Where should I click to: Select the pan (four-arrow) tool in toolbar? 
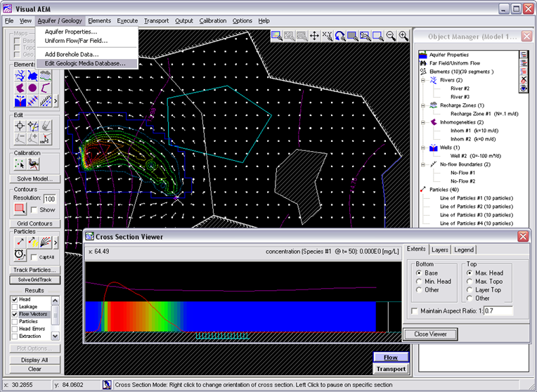[x=314, y=36]
